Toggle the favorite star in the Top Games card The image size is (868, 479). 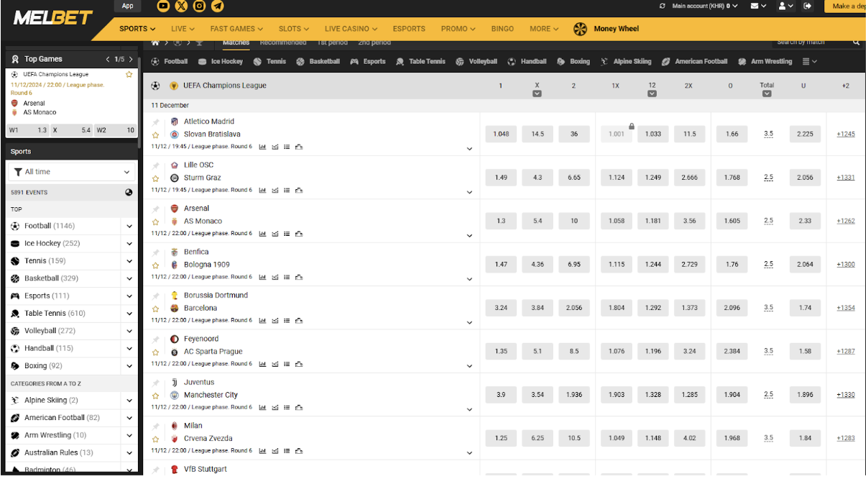[129, 74]
